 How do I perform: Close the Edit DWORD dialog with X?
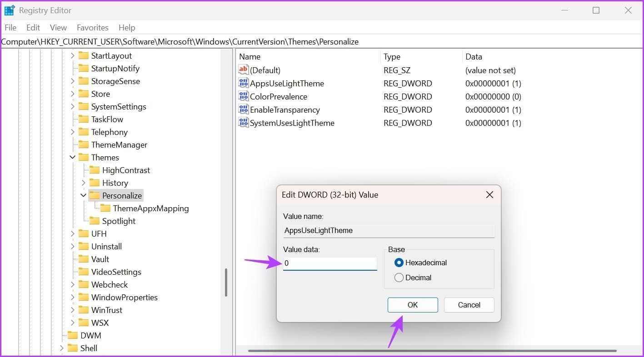point(489,195)
